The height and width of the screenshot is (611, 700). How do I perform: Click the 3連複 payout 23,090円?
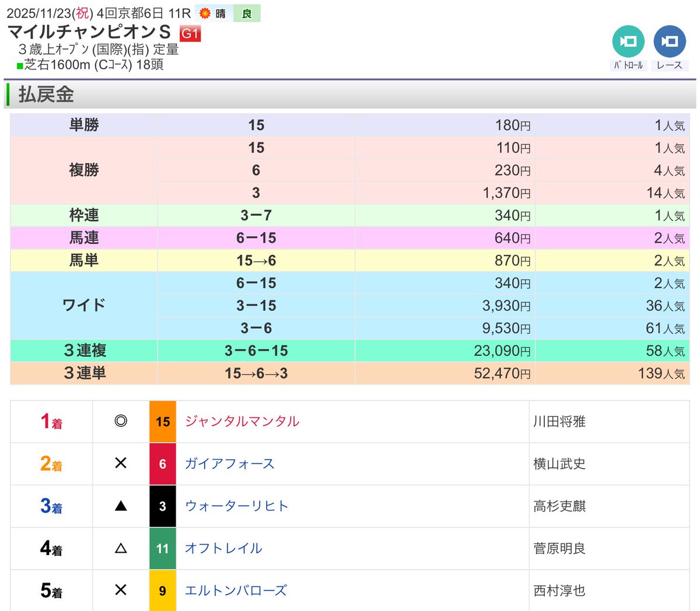tap(502, 351)
